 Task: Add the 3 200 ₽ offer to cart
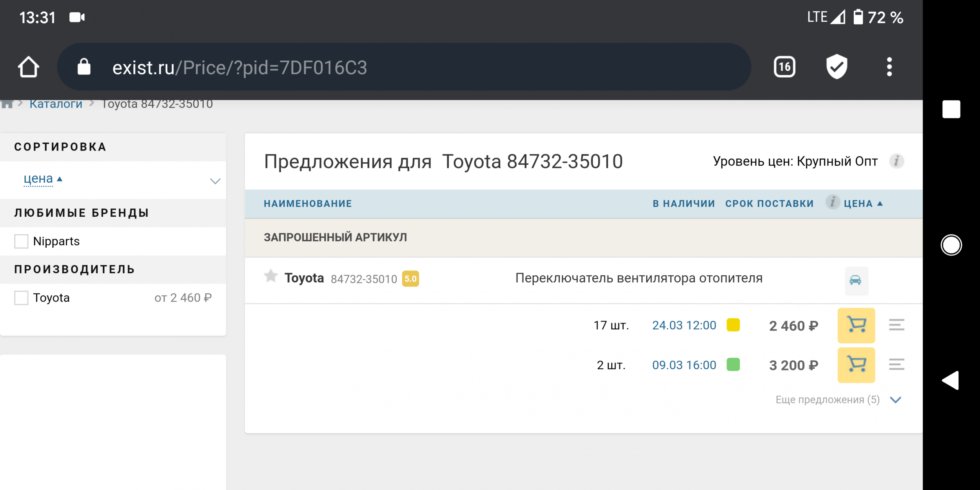(x=856, y=365)
